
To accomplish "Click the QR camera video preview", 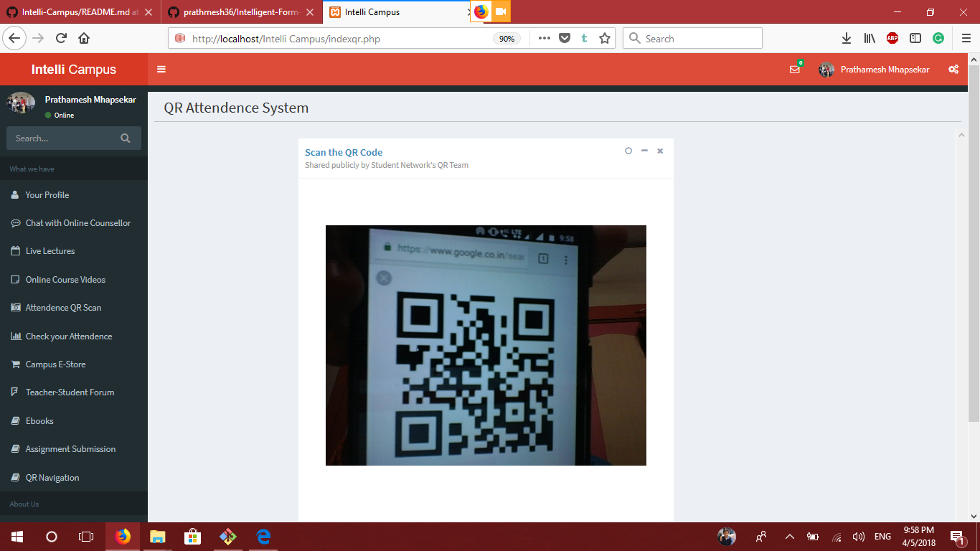I will tap(486, 345).
